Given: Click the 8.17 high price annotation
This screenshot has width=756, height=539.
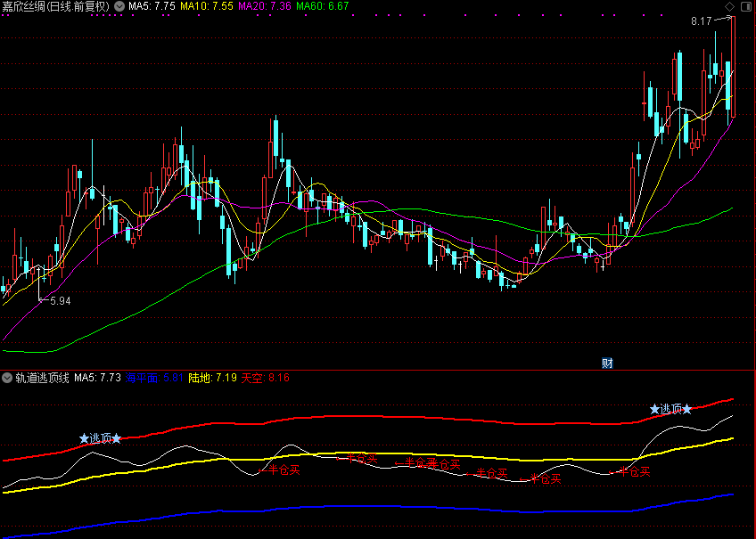Looking at the screenshot, I should click(701, 20).
